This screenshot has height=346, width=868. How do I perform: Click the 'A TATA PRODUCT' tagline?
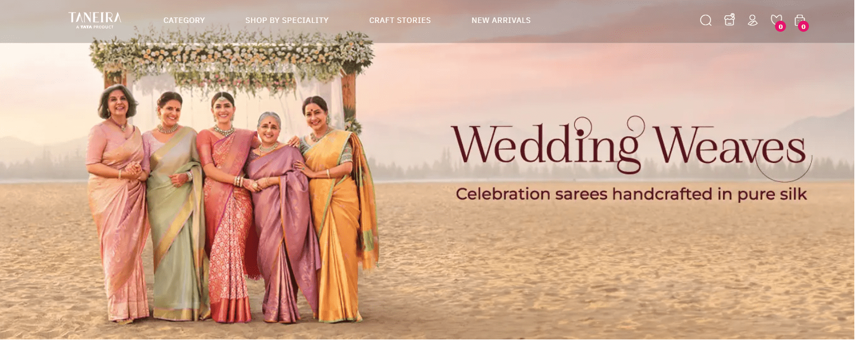click(95, 27)
